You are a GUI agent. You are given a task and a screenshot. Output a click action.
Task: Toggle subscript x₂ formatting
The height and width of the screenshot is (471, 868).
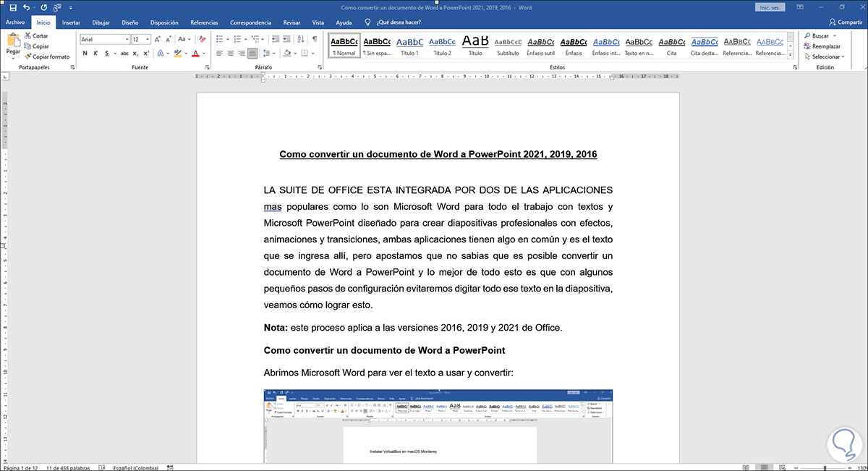click(x=136, y=53)
